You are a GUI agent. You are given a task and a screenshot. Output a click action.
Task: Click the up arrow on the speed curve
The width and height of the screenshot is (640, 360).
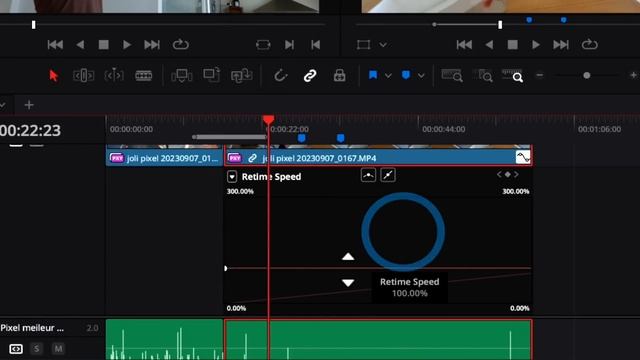tap(348, 257)
